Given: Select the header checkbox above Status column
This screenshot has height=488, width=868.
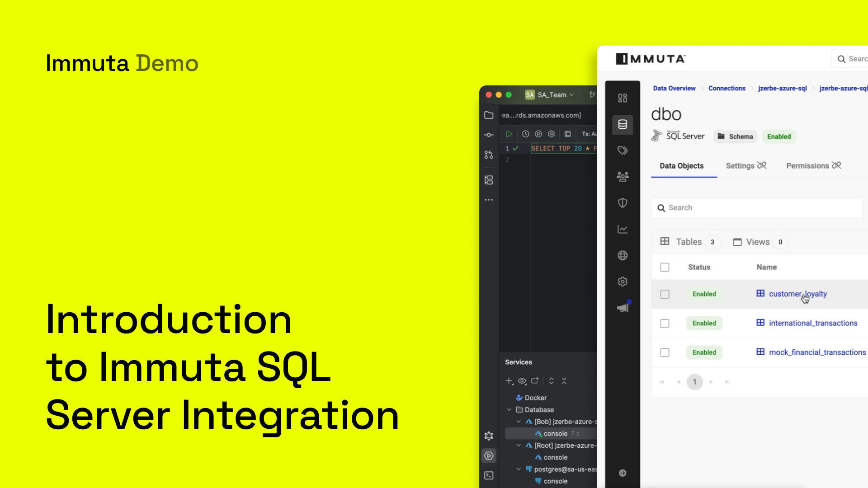Looking at the screenshot, I should (665, 267).
